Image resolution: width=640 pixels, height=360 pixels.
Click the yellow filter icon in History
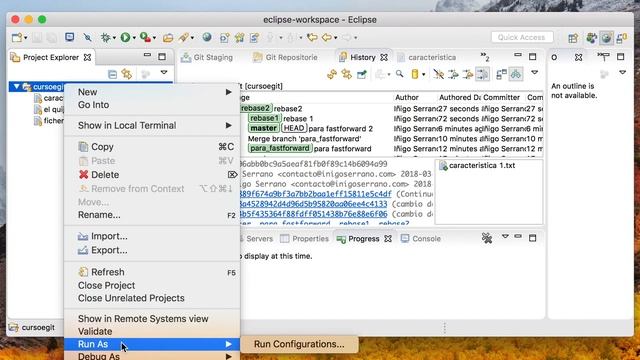(x=415, y=74)
